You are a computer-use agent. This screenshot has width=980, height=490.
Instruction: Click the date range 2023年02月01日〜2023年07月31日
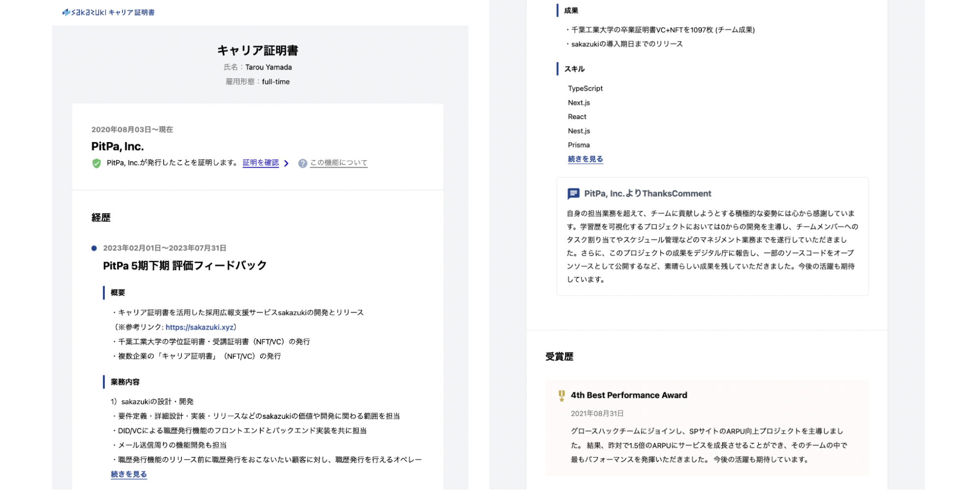point(165,248)
